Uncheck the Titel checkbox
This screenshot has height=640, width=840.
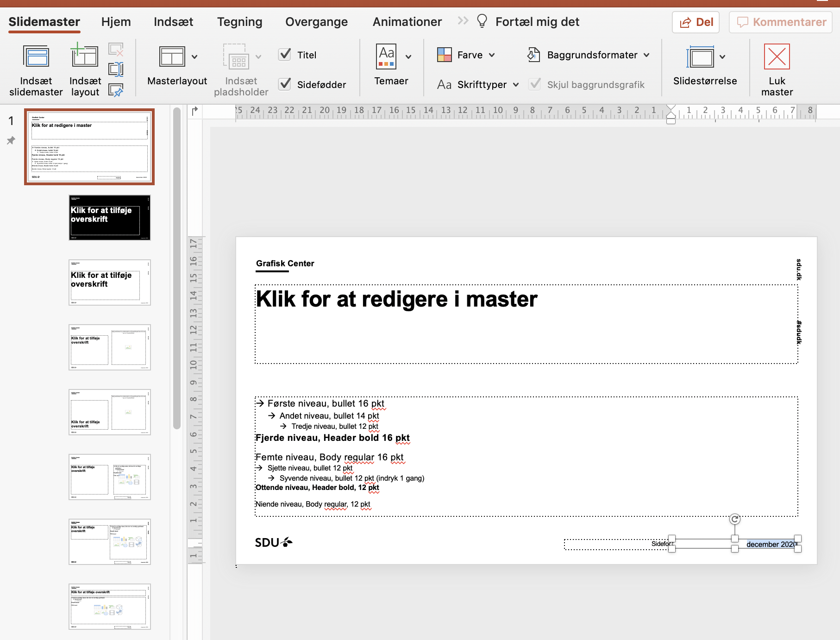click(285, 55)
